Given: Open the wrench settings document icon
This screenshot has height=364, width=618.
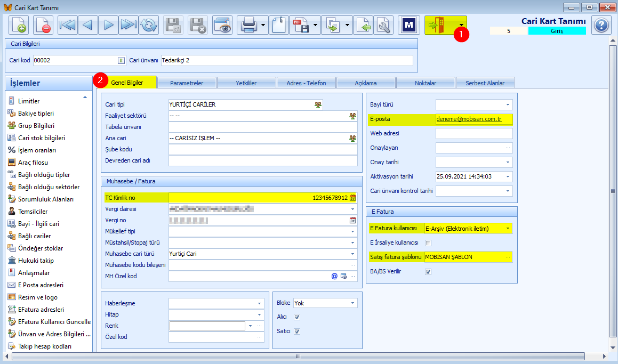Looking at the screenshot, I should tap(383, 25).
